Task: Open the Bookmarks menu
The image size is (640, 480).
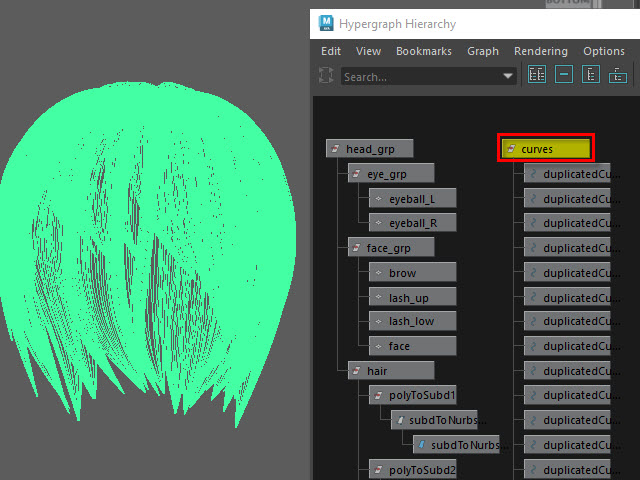Action: tap(423, 51)
